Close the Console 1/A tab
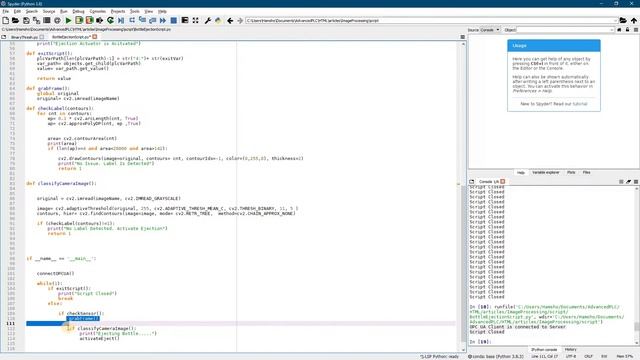The width and height of the screenshot is (640, 360). pyautogui.click(x=502, y=182)
